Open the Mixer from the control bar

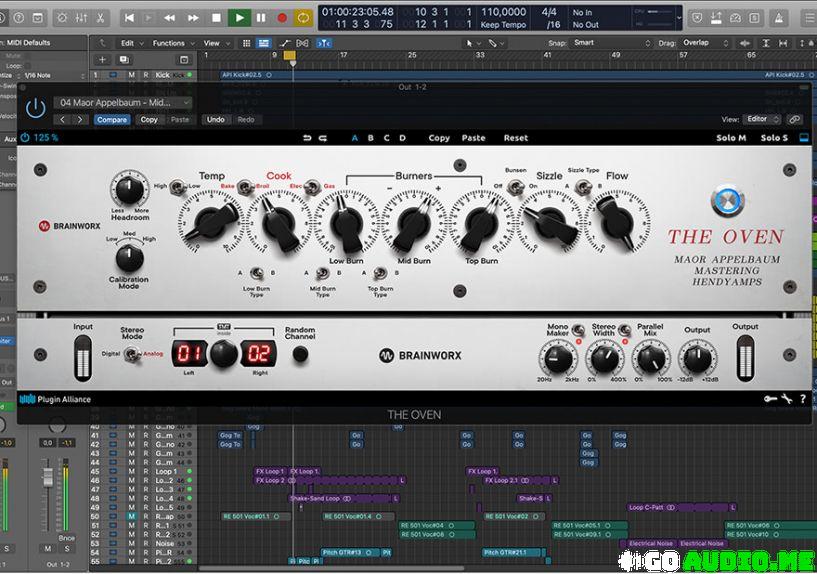tap(81, 18)
